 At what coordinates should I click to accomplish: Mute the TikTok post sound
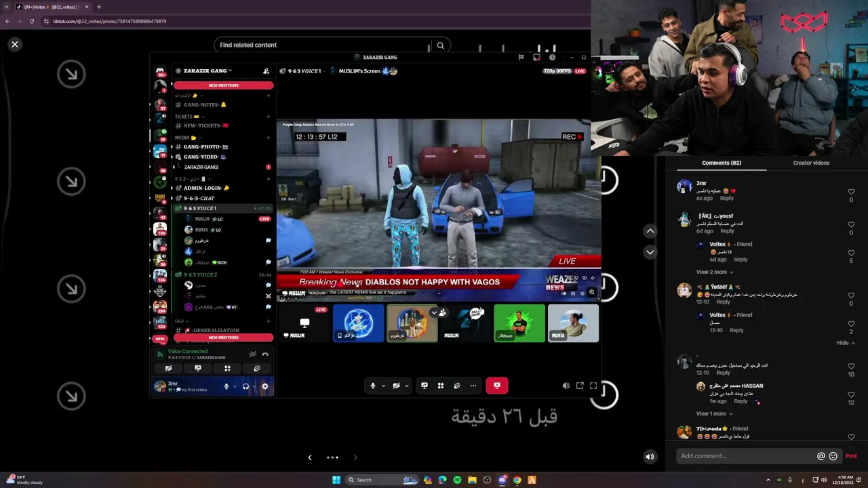coord(650,457)
